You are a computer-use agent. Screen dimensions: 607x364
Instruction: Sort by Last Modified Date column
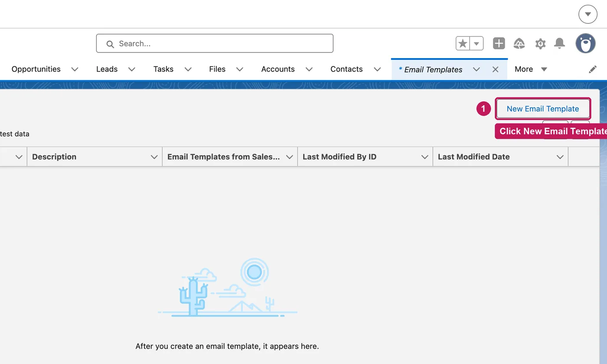(474, 157)
